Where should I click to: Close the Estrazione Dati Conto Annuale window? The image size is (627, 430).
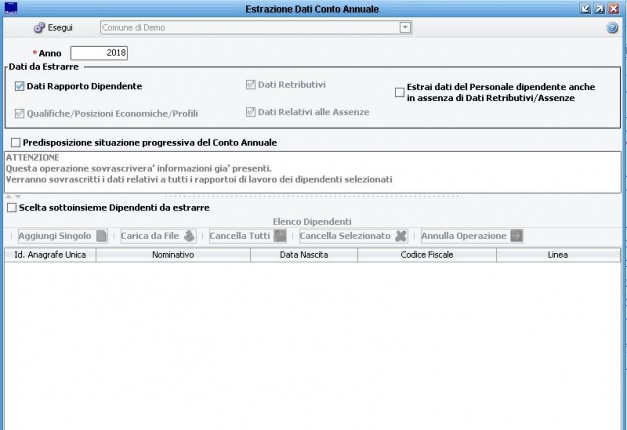click(614, 8)
